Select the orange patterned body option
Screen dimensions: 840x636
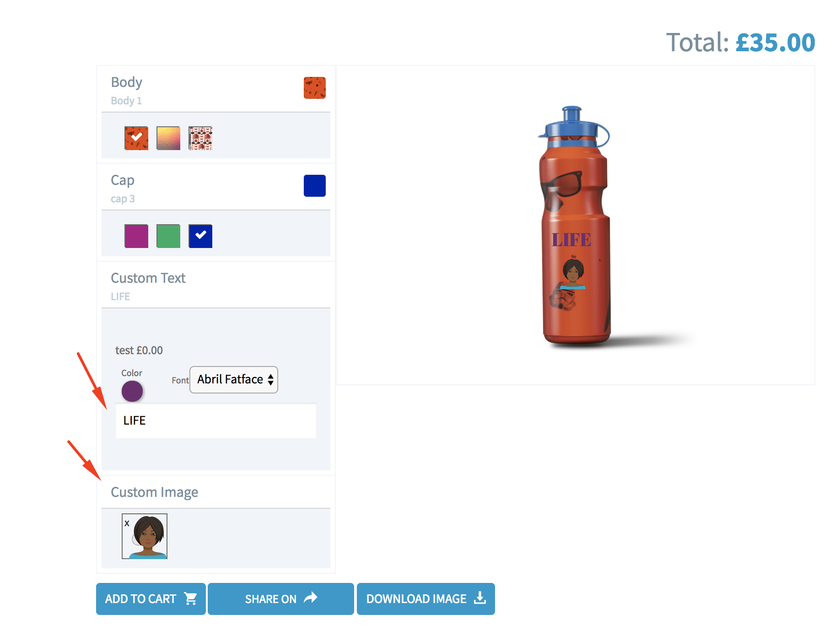136,138
